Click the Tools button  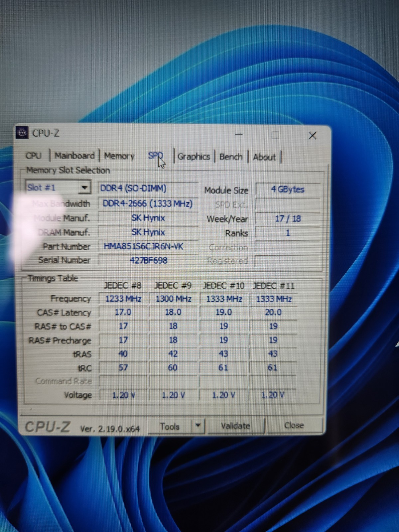pos(170,426)
